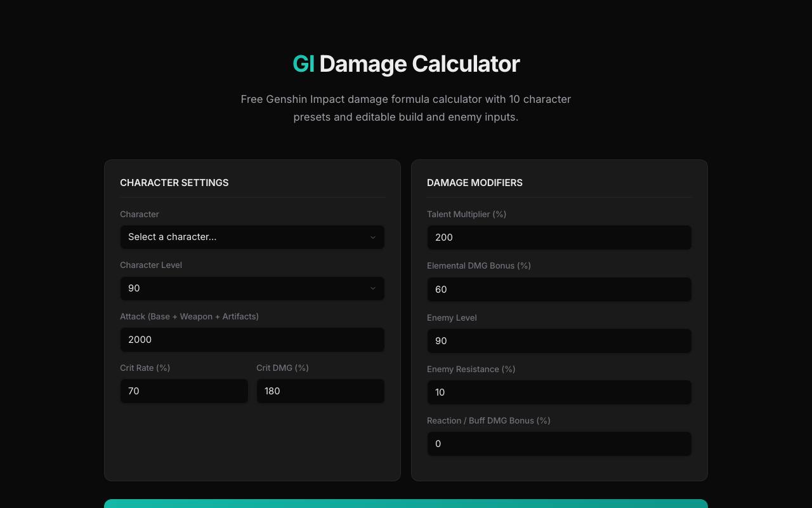Click the 'Enemy Resistance (%)' label
Viewport: 812px width, 508px height.
471,369
